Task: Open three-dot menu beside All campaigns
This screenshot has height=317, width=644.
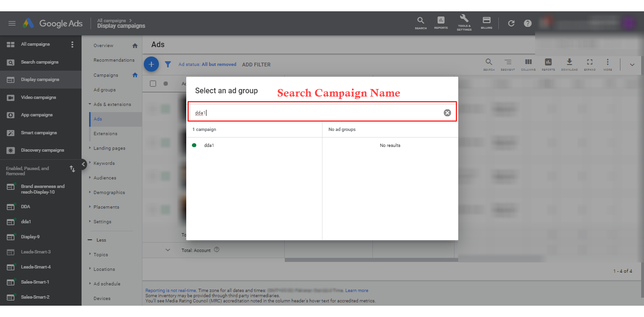Action: tap(72, 44)
